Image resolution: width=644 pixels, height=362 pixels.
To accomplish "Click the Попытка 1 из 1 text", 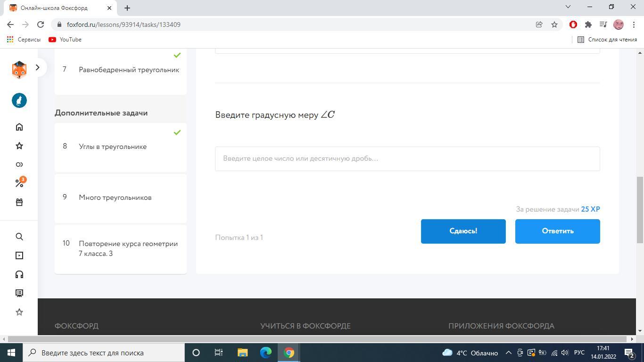I will click(239, 238).
